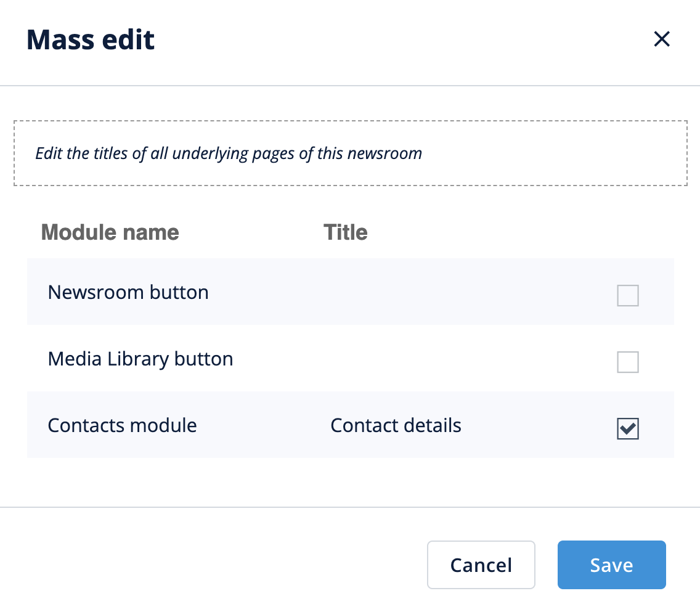Select the Newsroom button module name
700x604 pixels.
click(x=128, y=292)
